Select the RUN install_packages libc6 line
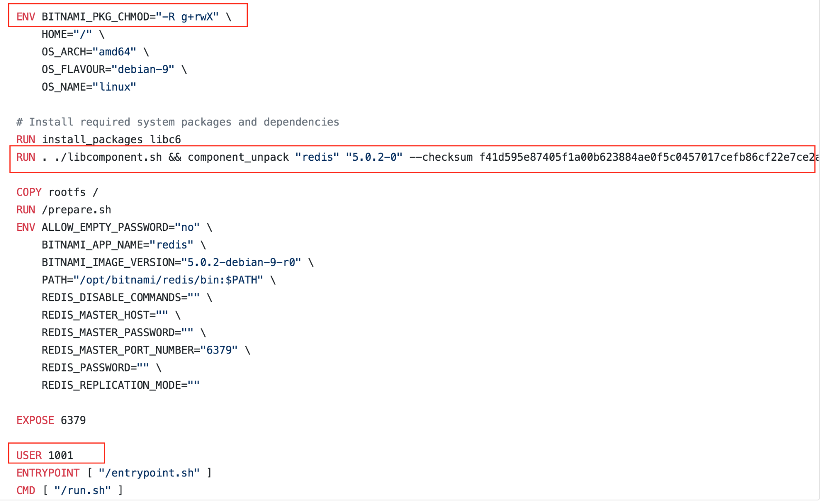The image size is (820, 504). [x=98, y=140]
